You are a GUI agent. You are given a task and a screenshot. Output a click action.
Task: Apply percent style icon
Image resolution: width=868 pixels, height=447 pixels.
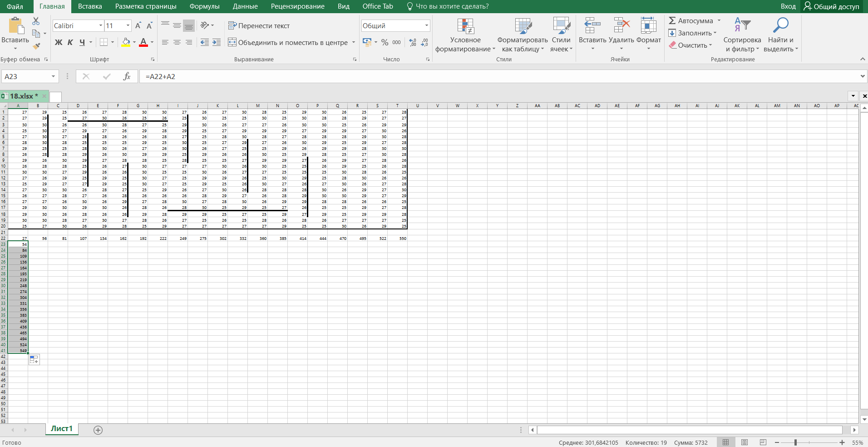[385, 42]
